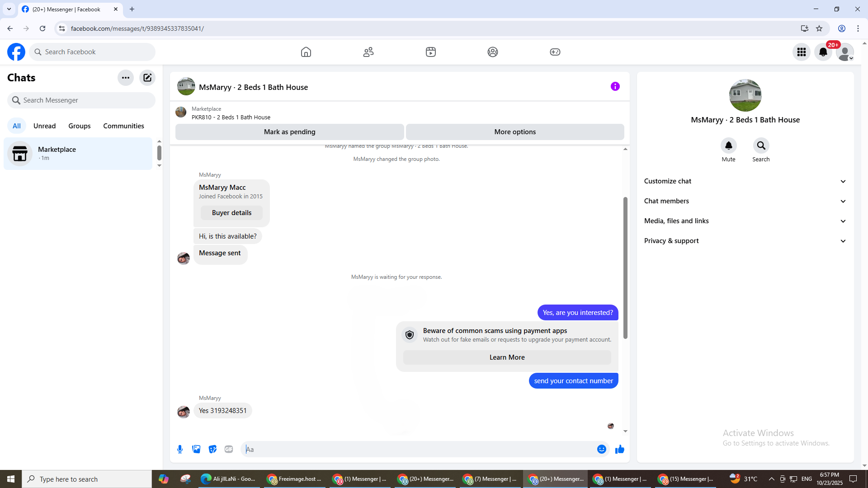Open the GIF picker icon
This screenshot has height=488, width=868.
click(x=229, y=449)
